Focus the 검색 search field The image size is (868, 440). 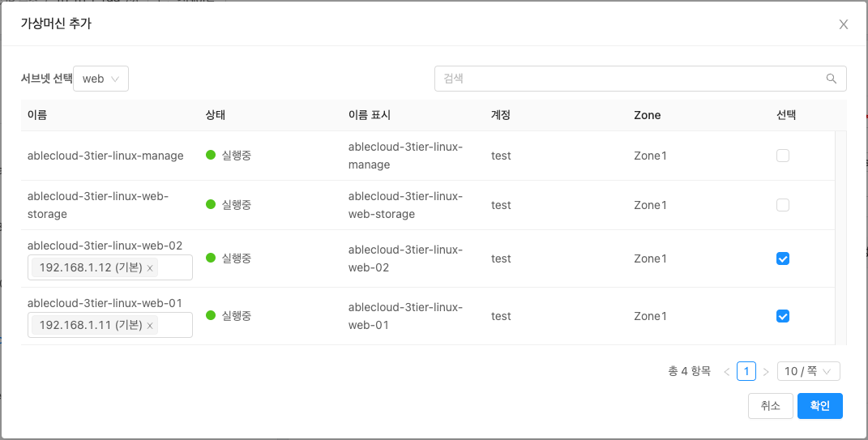click(x=628, y=79)
